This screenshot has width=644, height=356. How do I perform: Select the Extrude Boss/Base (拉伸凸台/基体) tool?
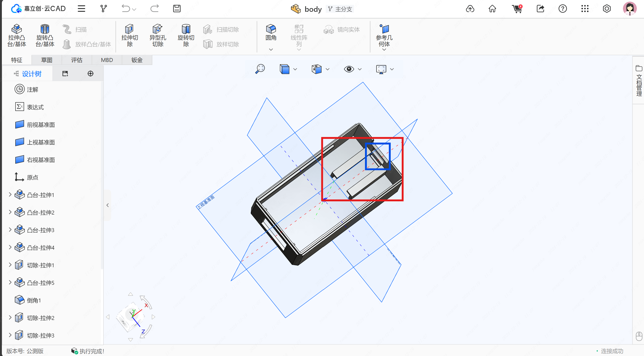[16, 35]
